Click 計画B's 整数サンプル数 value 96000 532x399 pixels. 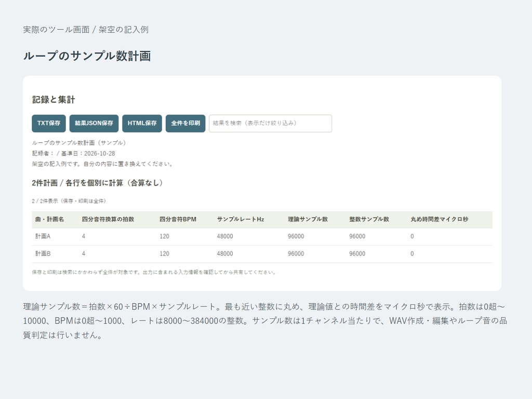357,254
